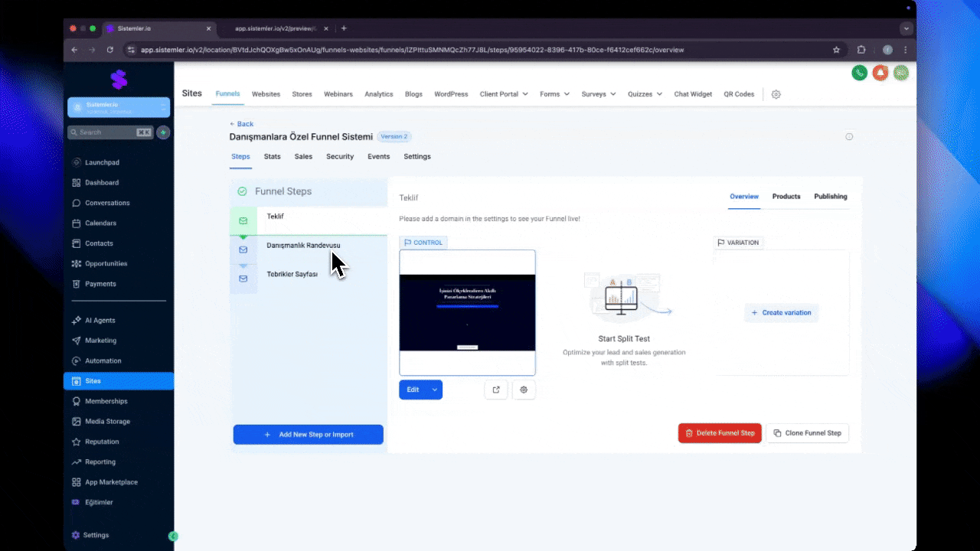Screen dimensions: 980x551
Task: Click the Automation icon in sidebar
Action: point(77,360)
